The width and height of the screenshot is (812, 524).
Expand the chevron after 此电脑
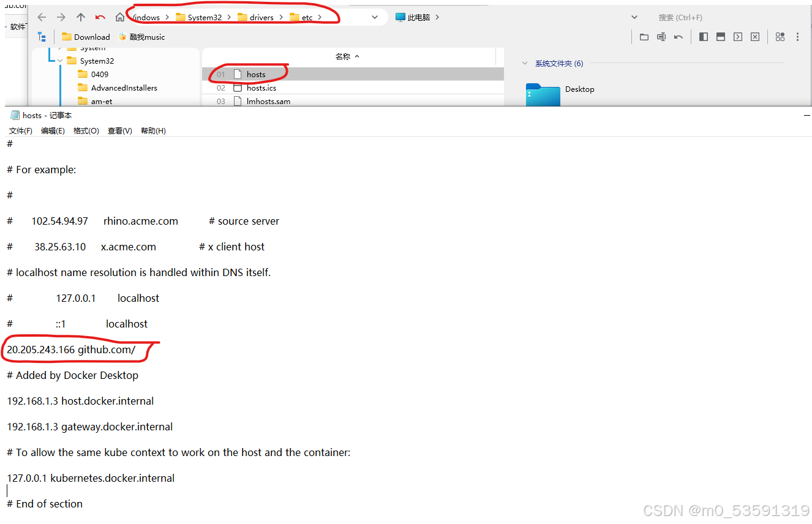pyautogui.click(x=437, y=17)
